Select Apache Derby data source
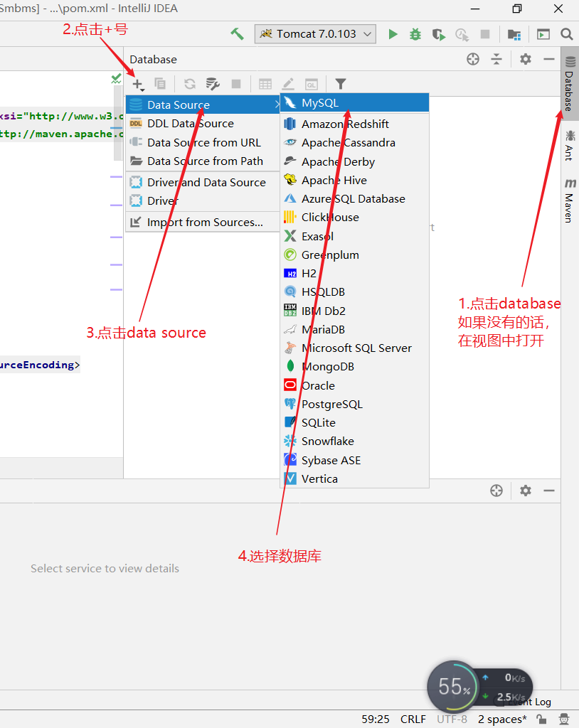This screenshot has height=728, width=579. point(354,161)
